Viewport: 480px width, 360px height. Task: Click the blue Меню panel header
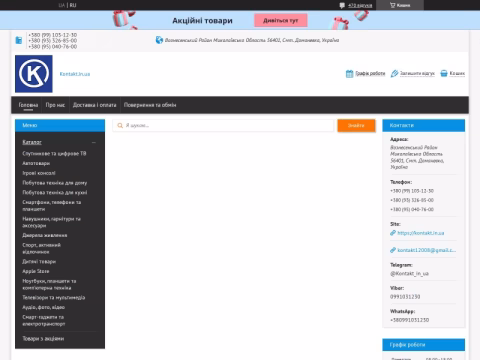(x=60, y=125)
